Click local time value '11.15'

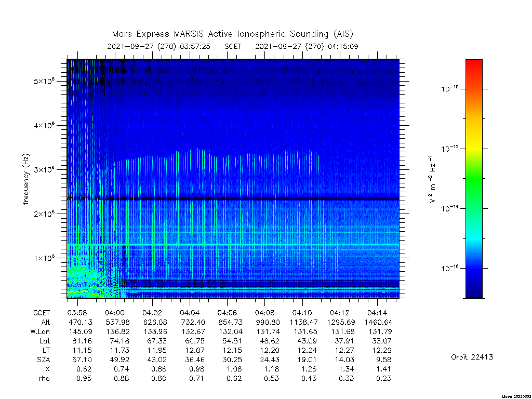point(82,350)
